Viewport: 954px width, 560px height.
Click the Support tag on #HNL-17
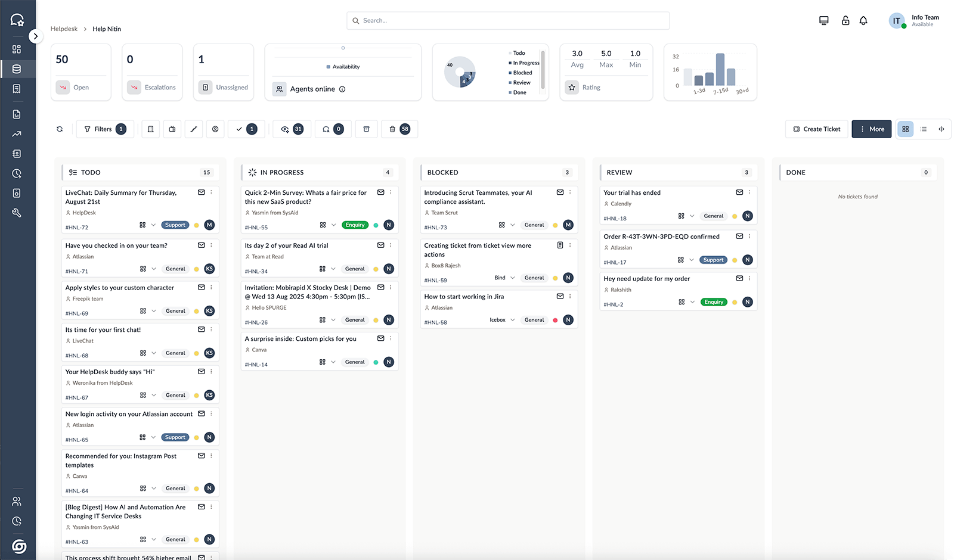[713, 260]
